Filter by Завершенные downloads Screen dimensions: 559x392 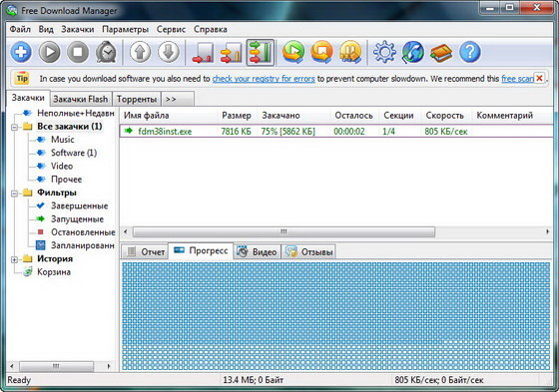[x=79, y=206]
